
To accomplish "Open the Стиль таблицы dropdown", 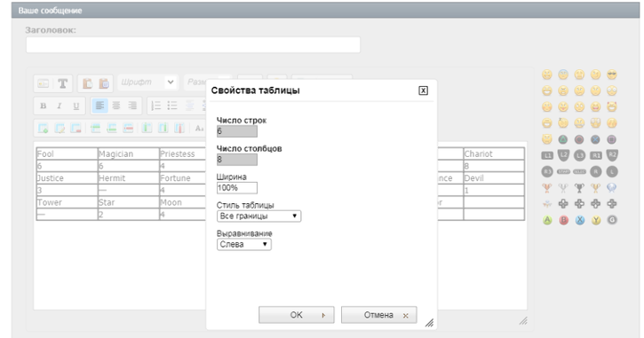I will (x=258, y=216).
